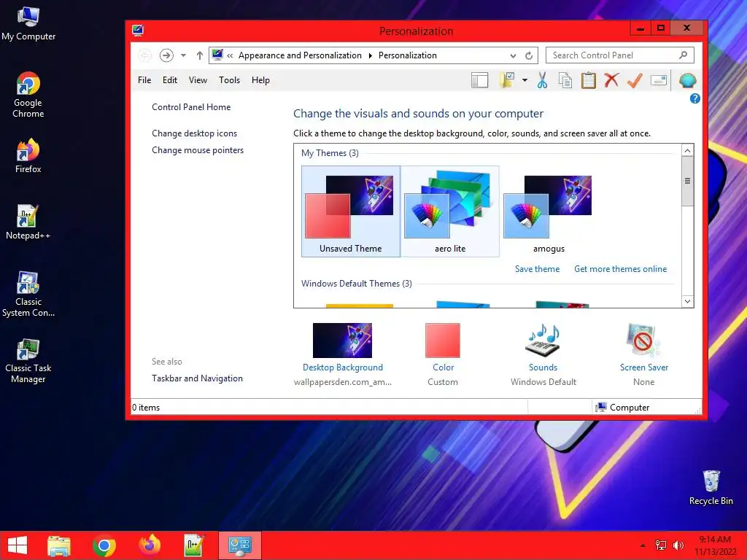Screen dimensions: 747x560
Task: Launch Firefox from the taskbar
Action: click(149, 545)
